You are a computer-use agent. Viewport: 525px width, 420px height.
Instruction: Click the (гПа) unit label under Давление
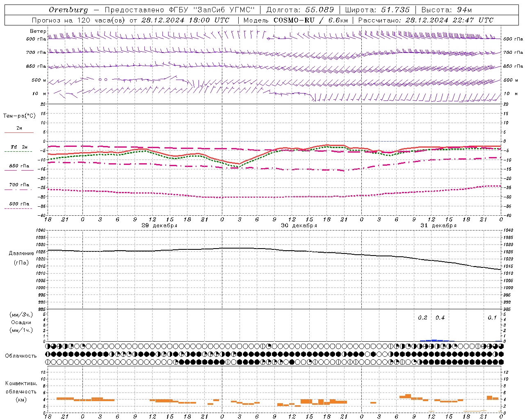pos(21,262)
